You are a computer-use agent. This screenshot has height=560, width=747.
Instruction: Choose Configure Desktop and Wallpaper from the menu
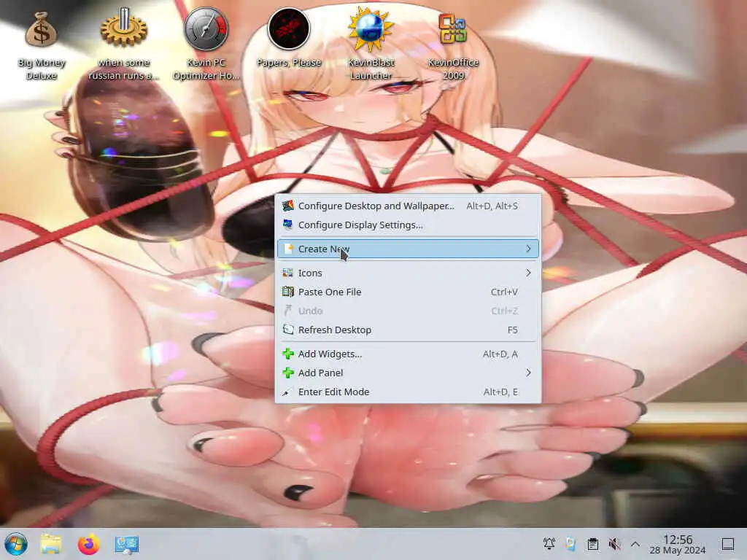pos(409,206)
